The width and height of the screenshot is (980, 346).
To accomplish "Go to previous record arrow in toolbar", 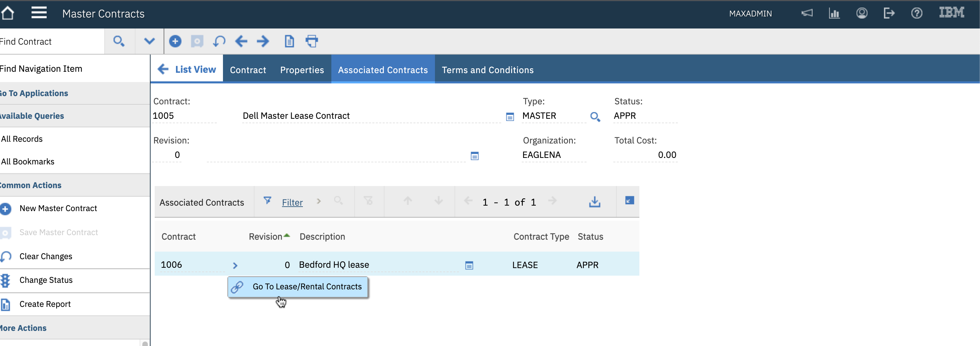I will coord(241,41).
